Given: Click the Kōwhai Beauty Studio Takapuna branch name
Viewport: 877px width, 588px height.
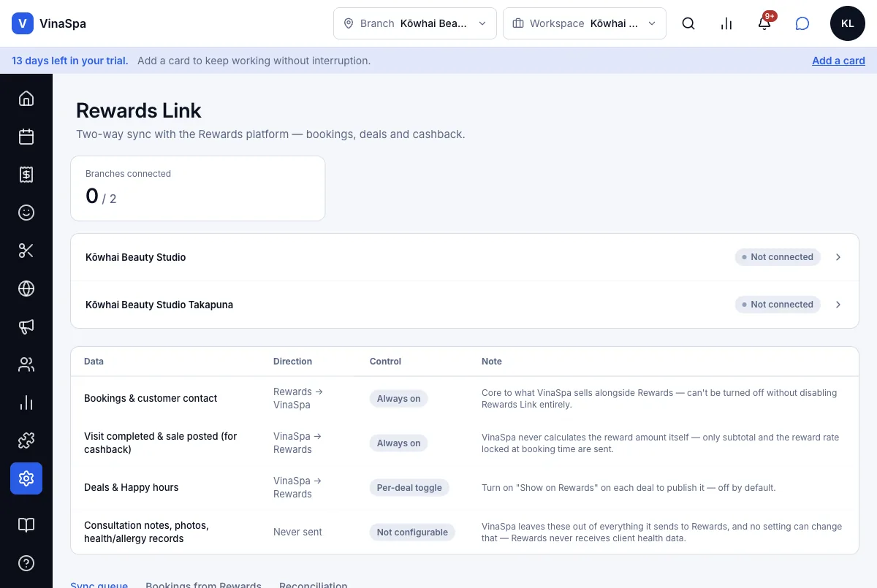Looking at the screenshot, I should coord(159,305).
